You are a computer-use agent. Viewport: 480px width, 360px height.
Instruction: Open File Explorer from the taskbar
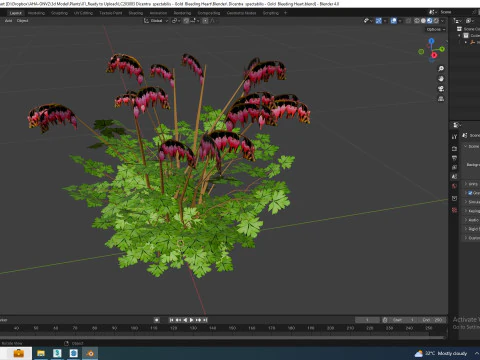click(41, 353)
